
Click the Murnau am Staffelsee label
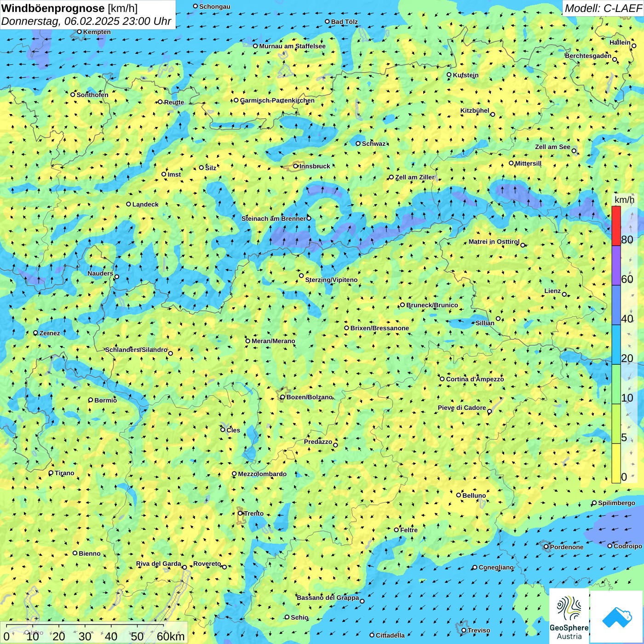[292, 46]
